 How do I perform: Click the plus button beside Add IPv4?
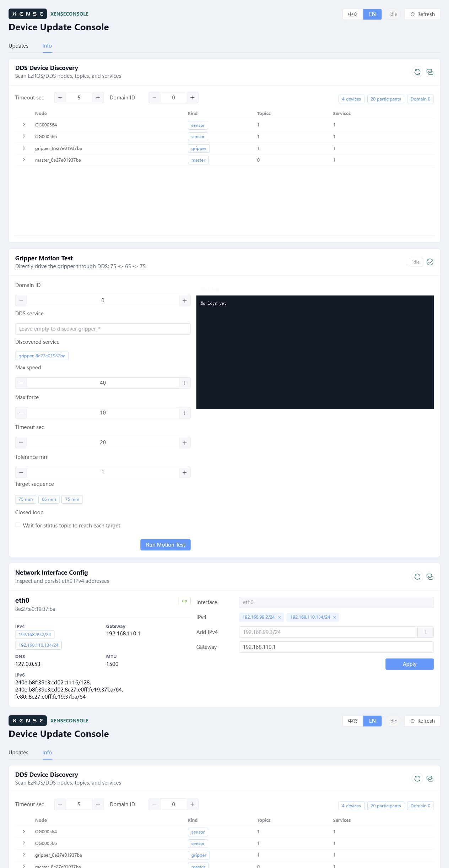pyautogui.click(x=426, y=632)
